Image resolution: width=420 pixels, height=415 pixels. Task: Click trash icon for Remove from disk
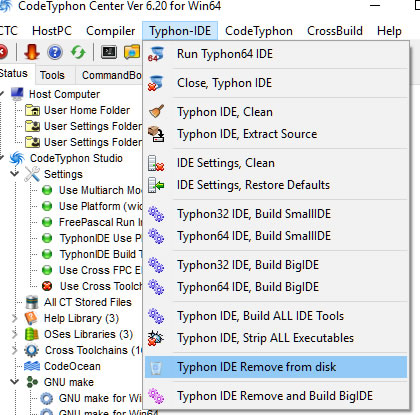(156, 367)
